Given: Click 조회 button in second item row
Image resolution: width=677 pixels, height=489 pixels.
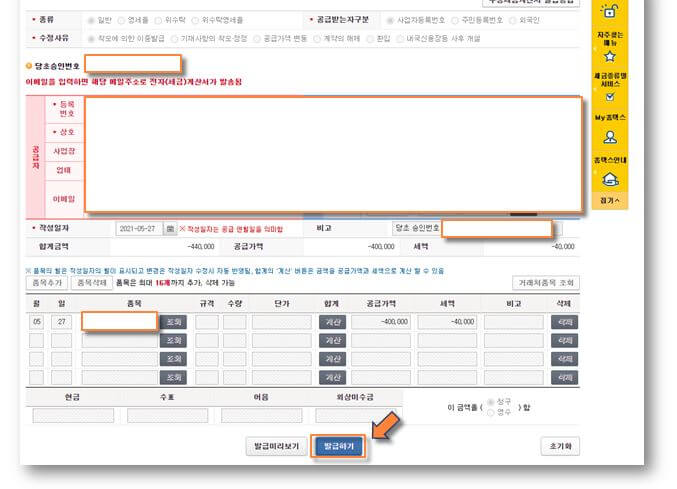Looking at the screenshot, I should 173,341.
